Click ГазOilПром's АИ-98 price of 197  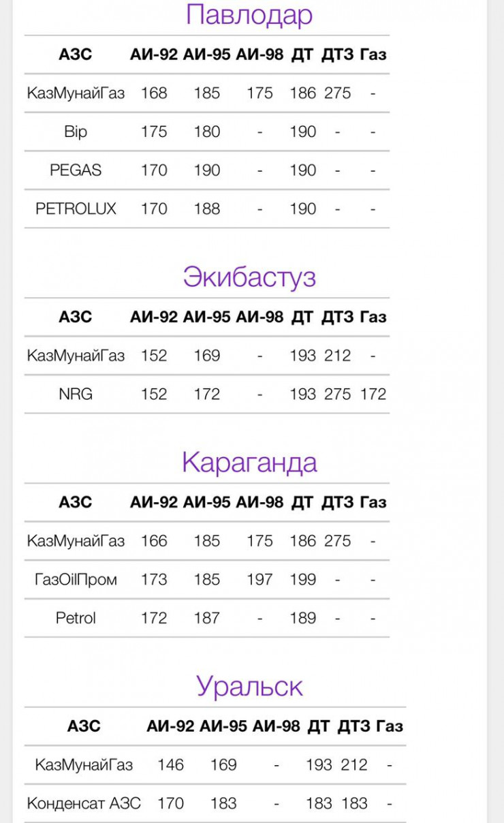point(259,580)
